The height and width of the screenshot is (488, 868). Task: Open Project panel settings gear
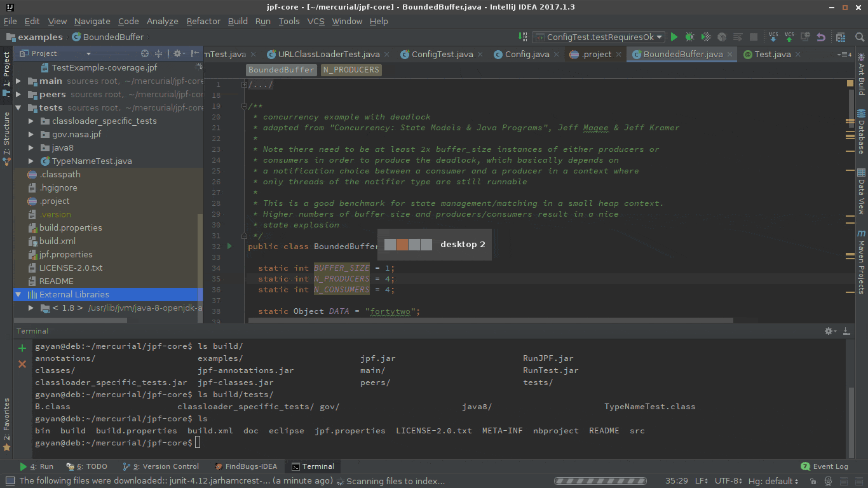tap(178, 54)
